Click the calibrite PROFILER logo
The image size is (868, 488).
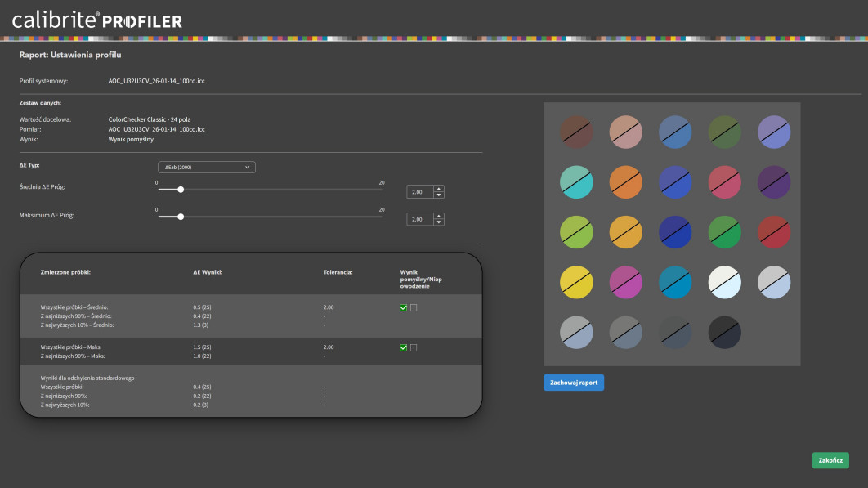(97, 20)
